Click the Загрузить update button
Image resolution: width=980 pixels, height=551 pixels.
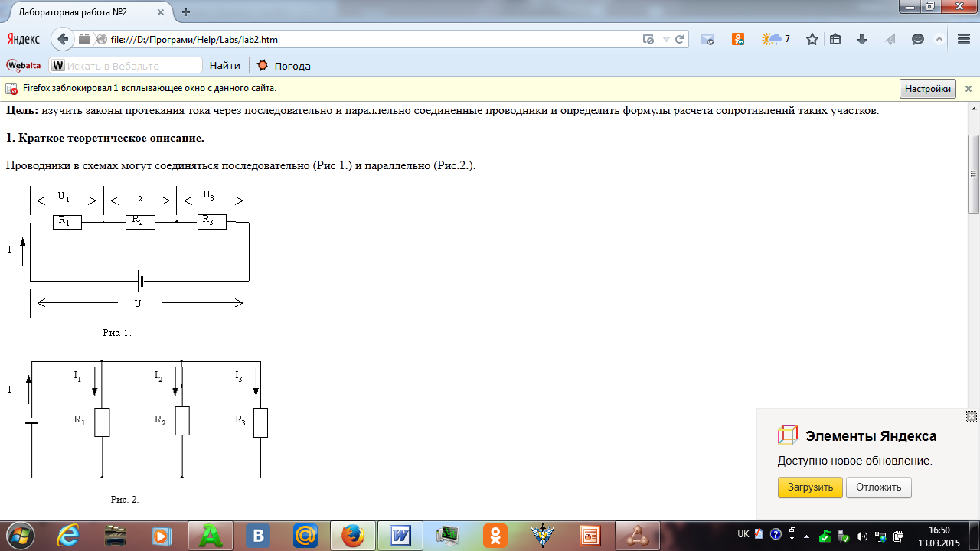[x=810, y=487]
